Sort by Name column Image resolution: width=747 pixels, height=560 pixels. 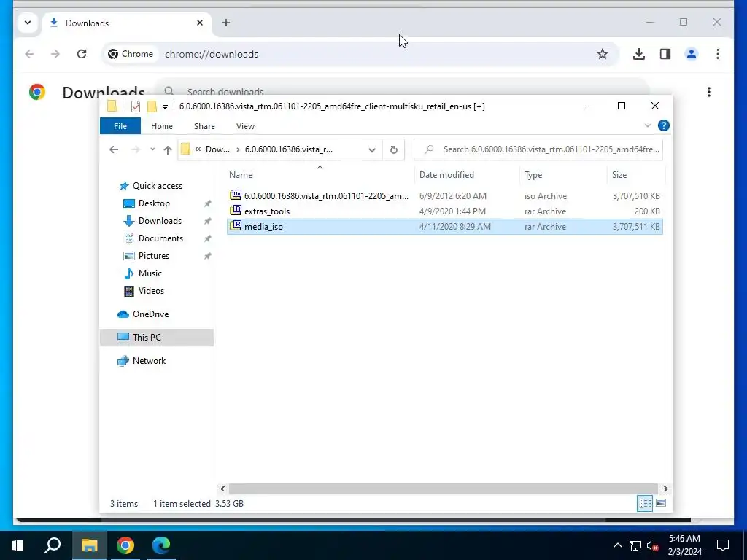coord(320,175)
